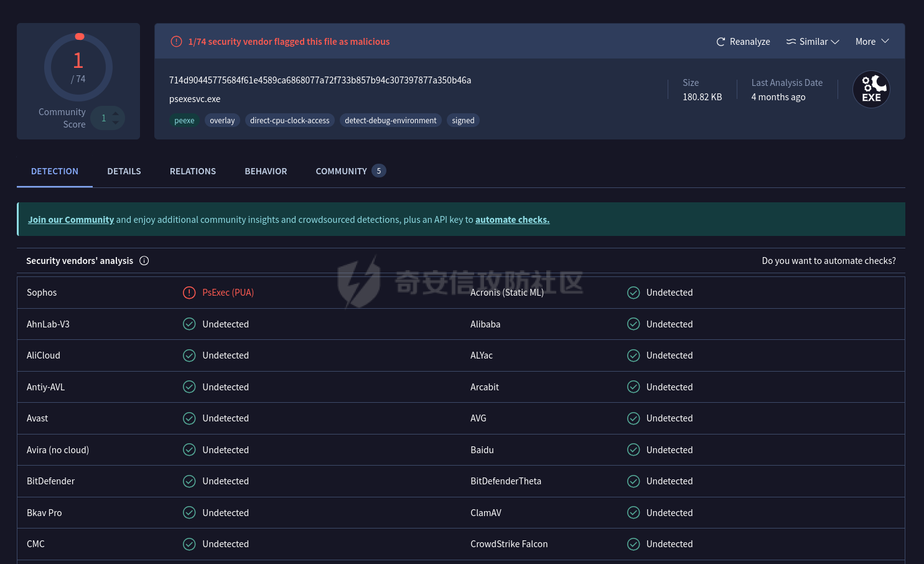Click the 'Avira (no cloud)' vendor name
This screenshot has height=564, width=924.
[58, 450]
